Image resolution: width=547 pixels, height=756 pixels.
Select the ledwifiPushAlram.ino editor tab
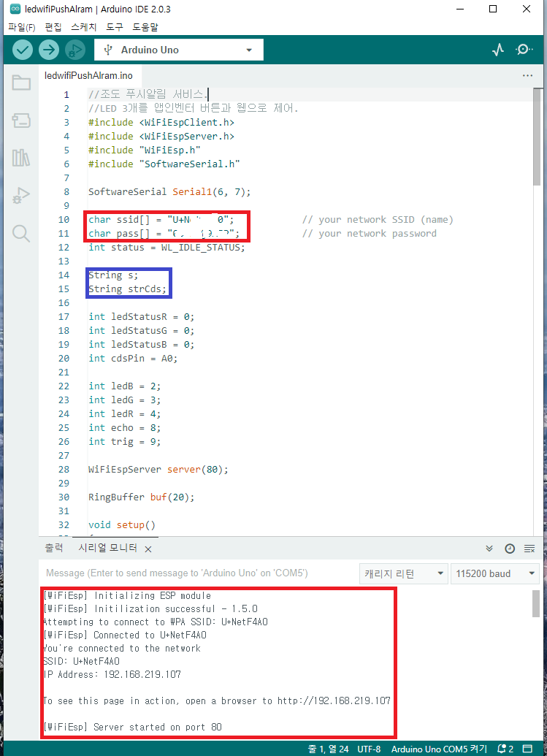tap(88, 76)
